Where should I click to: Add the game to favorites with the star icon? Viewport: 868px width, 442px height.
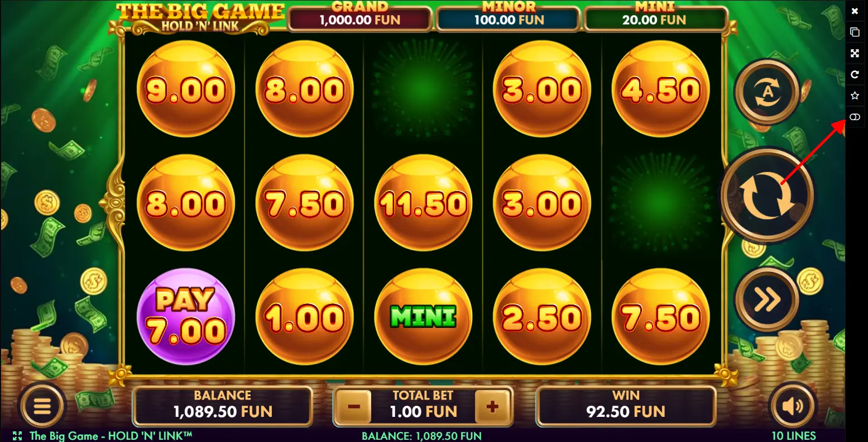(855, 96)
